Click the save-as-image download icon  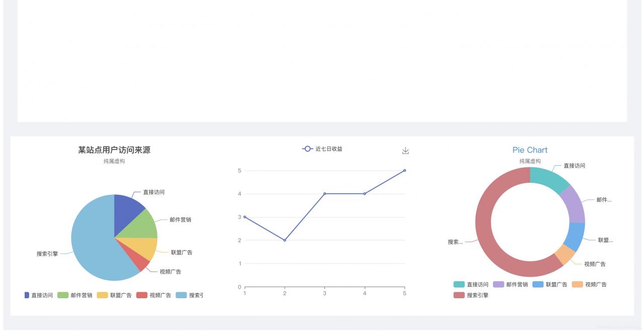(x=406, y=151)
